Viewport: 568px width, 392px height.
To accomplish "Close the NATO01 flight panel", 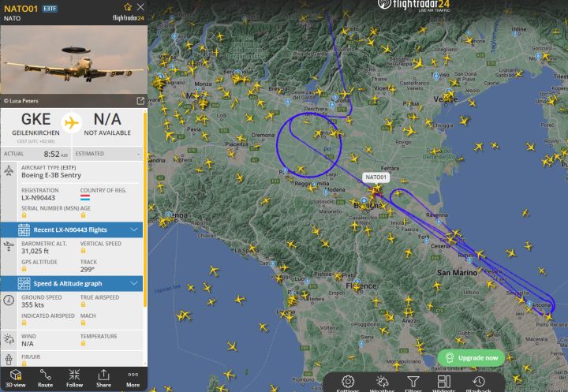I will coord(140,7).
